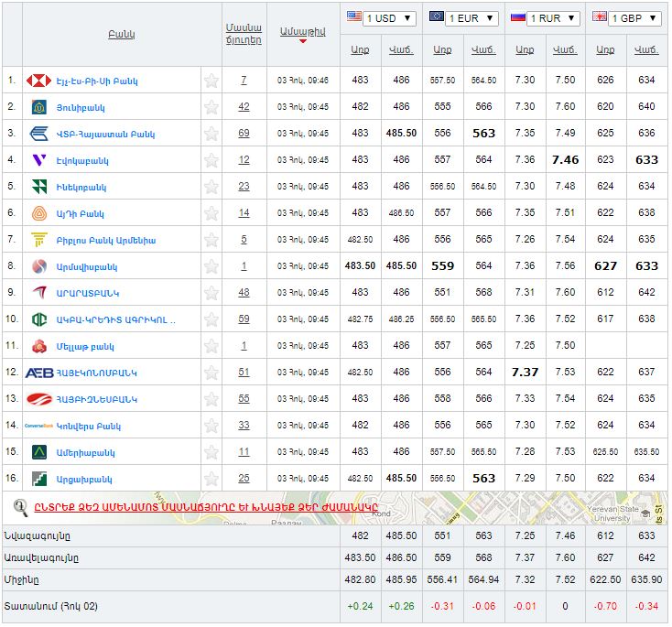Click branch count 69 for VTB-Armenia

[x=244, y=134]
